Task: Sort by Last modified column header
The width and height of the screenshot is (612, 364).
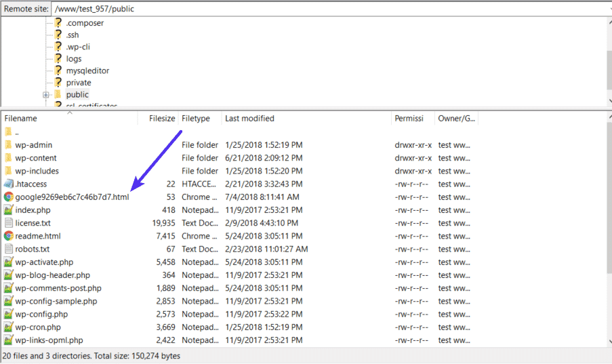Action: [249, 119]
